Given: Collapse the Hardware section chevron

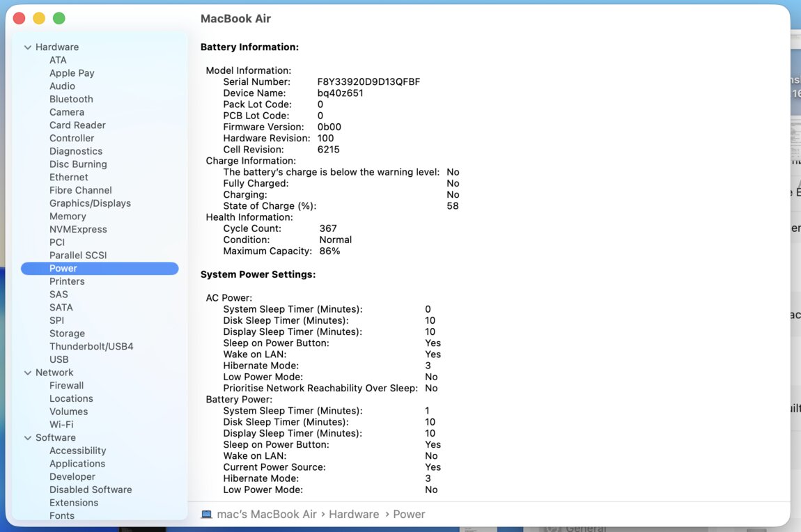Looking at the screenshot, I should [x=28, y=47].
